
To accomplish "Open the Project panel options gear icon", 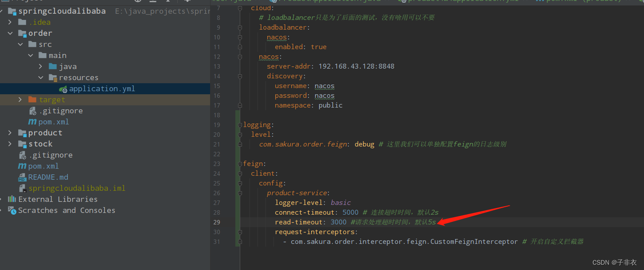I will pyautogui.click(x=187, y=1).
